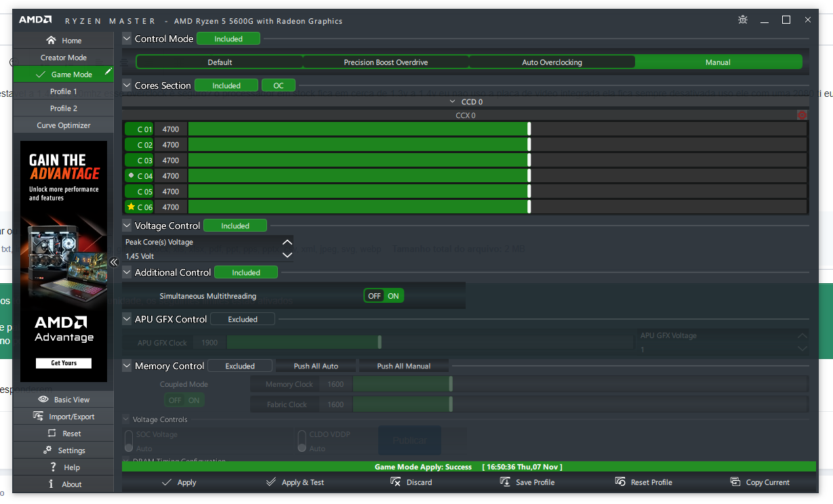
Task: Toggle the Control Mode Included button
Action: 228,39
